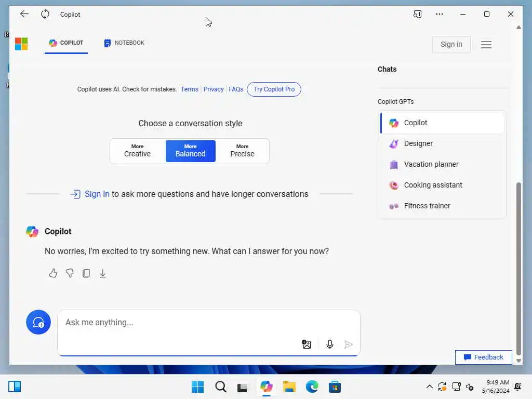The image size is (532, 399).
Task: Click the sign-in arrow icon
Action: coord(75,194)
